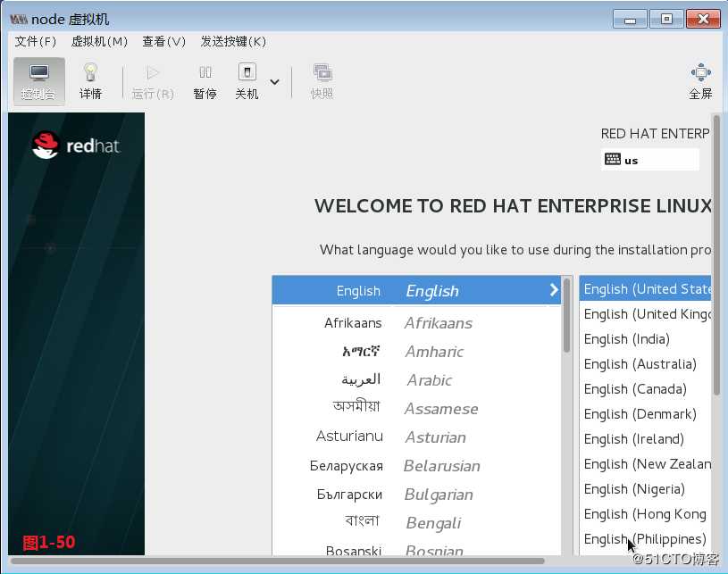Choose English (New Zealand) locale
Screen dimensions: 728x574
point(645,464)
